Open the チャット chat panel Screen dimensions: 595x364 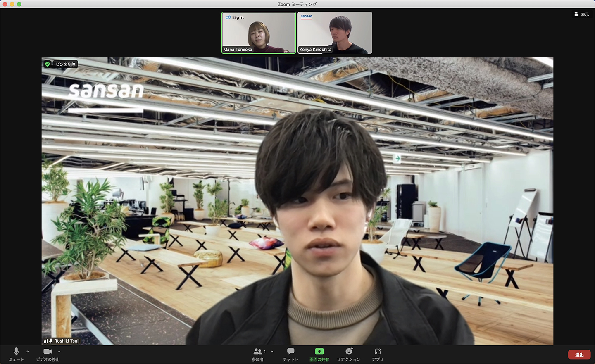[x=290, y=354]
